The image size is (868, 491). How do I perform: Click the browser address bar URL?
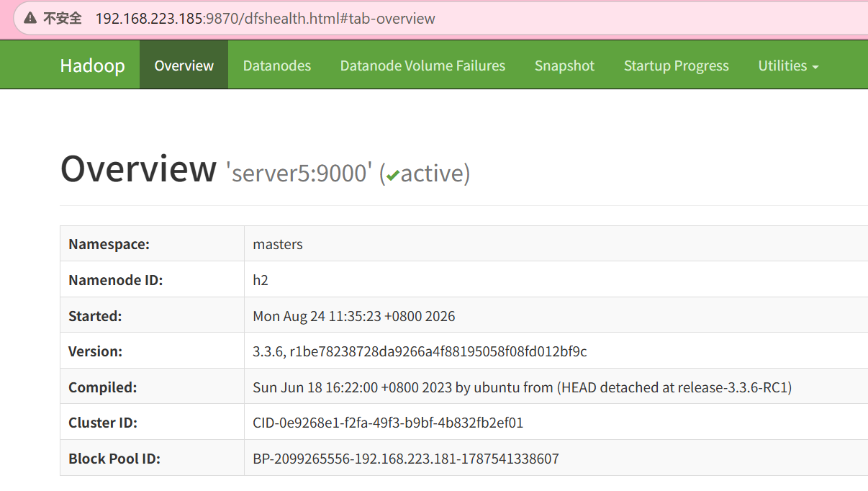[x=265, y=19]
